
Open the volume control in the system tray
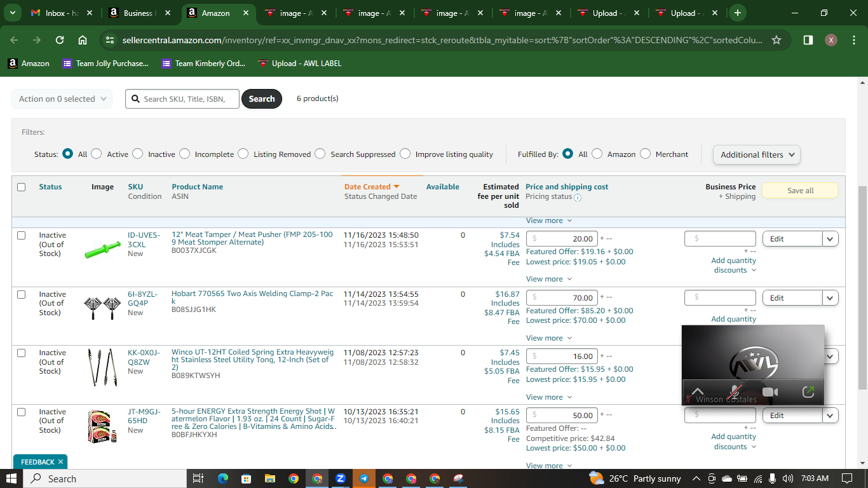pyautogui.click(x=788, y=478)
